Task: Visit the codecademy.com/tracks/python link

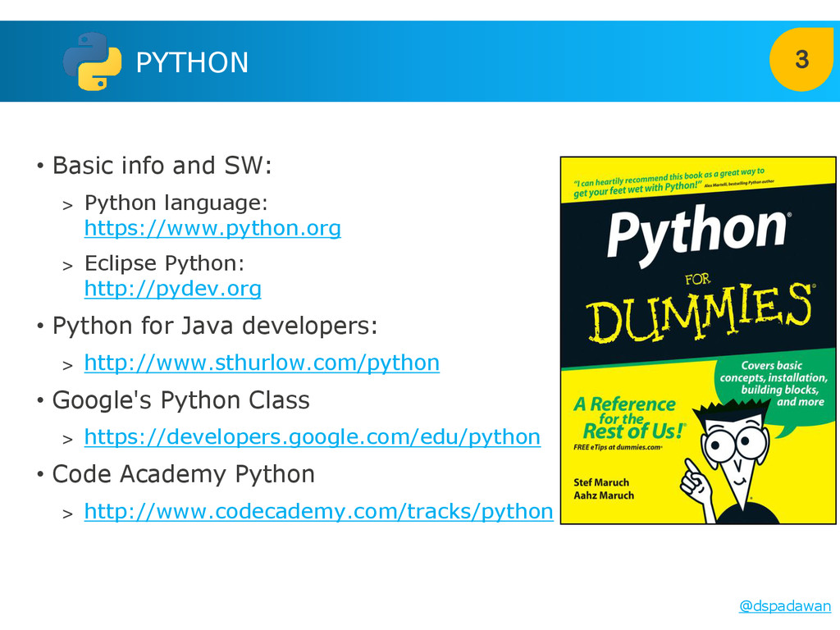Action: click(x=319, y=511)
